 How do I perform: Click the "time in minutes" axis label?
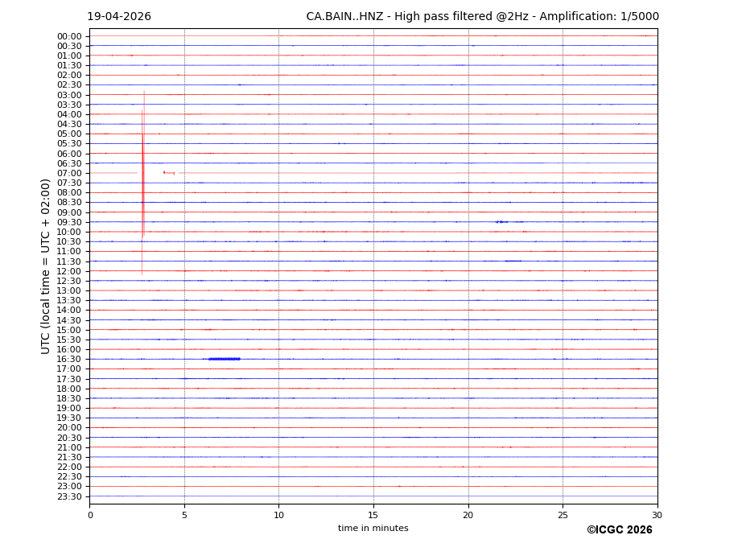point(373,529)
